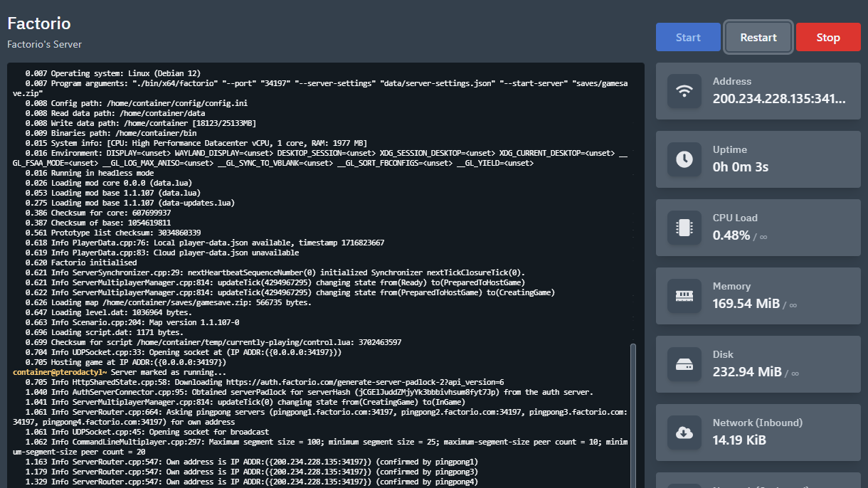Click the uptime value 0h 0m 3s

click(x=740, y=167)
